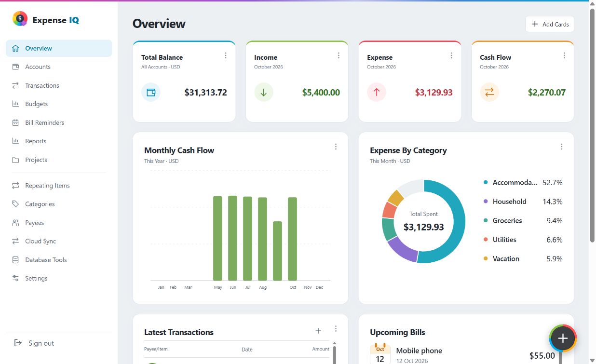Click the Total Balance wallet icon
Viewport: 596px width, 364px height.
click(151, 92)
